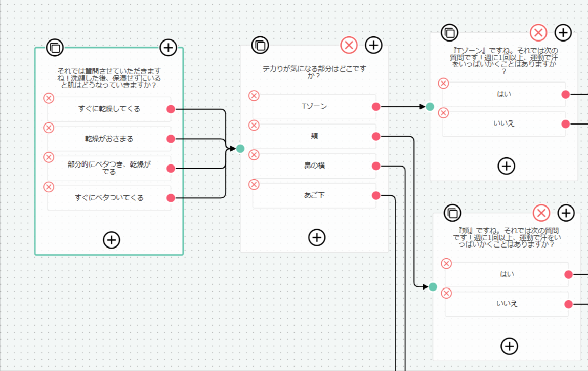Click the green input port of テカり card

pyautogui.click(x=240, y=149)
